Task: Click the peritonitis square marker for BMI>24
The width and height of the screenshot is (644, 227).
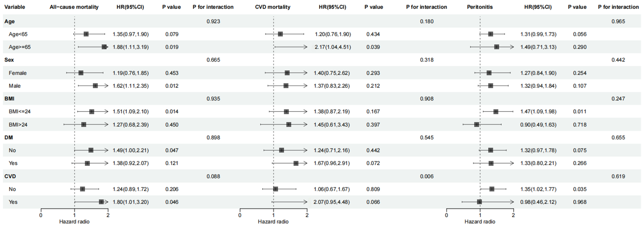Action: pyautogui.click(x=476, y=125)
